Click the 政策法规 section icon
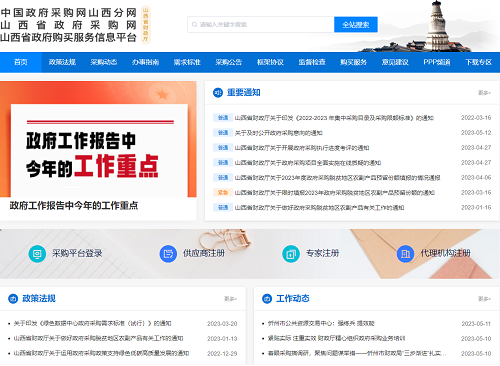The image size is (500, 366). 13,299
